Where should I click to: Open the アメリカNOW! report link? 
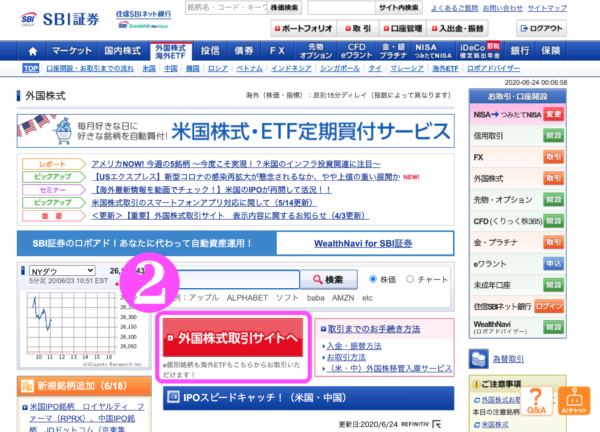click(x=236, y=164)
